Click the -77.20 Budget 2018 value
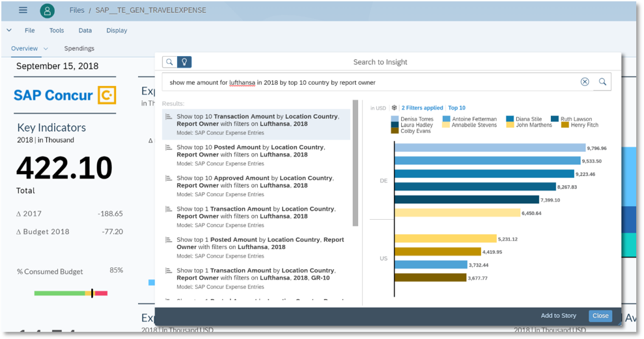Image resolution: width=644 pixels, height=339 pixels. (x=113, y=231)
